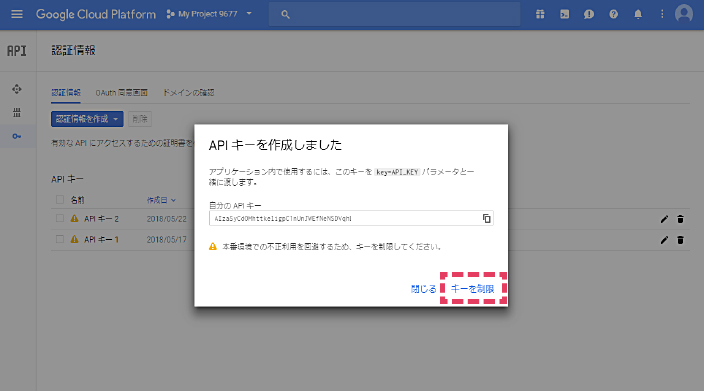
Task: Click the generated API key text field
Action: pos(351,219)
